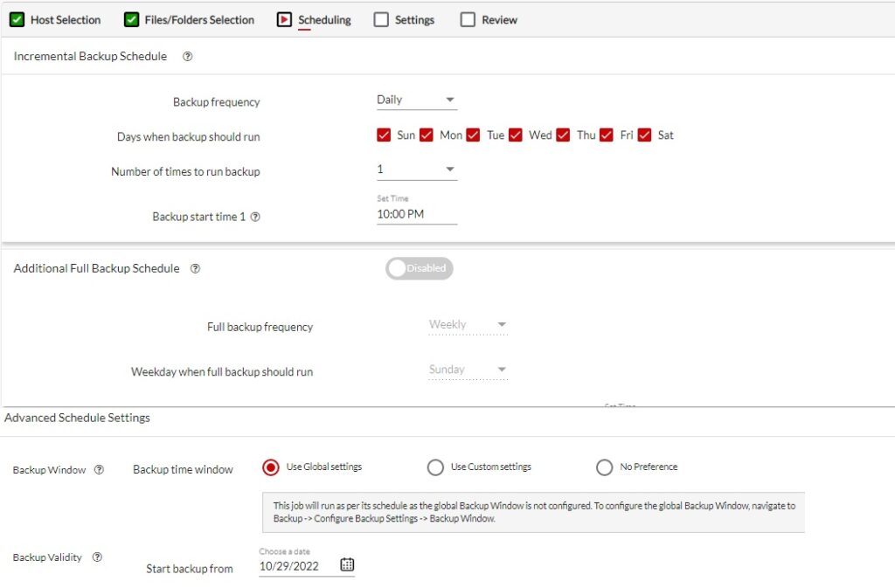Click the Start backup from label
Screen dimensions: 895x588
(190, 569)
